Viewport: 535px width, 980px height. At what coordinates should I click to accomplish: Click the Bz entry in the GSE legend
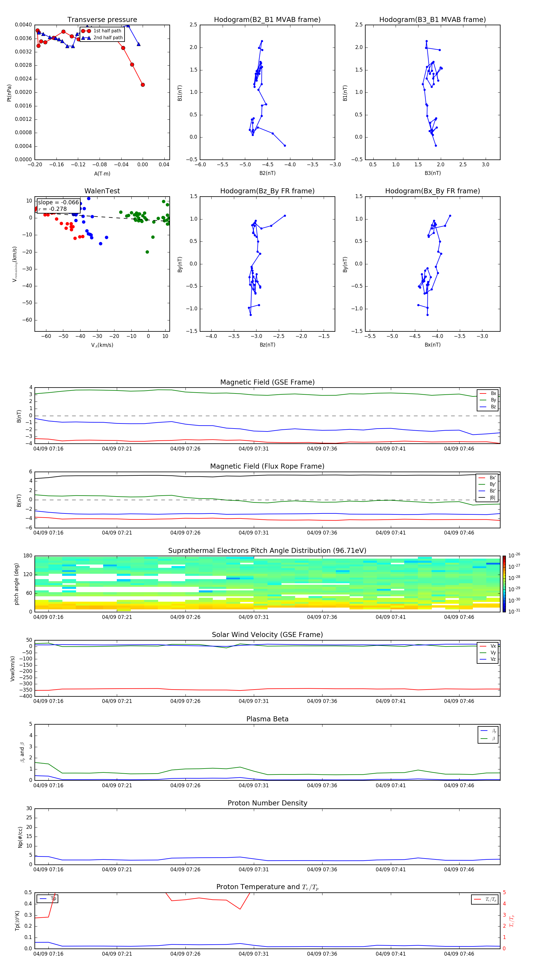488,407
